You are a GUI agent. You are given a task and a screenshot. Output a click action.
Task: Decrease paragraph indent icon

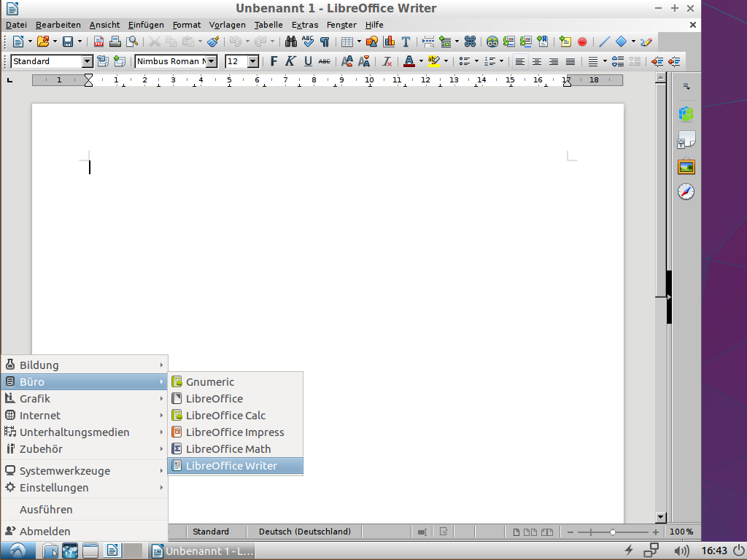pos(674,61)
